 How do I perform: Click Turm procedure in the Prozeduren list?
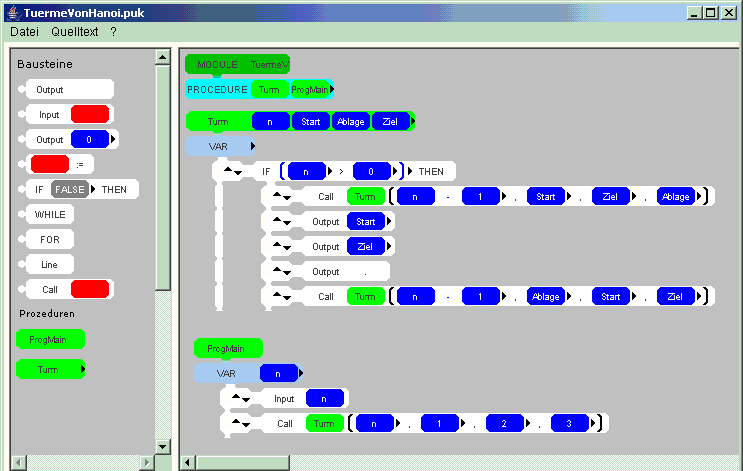tap(48, 370)
